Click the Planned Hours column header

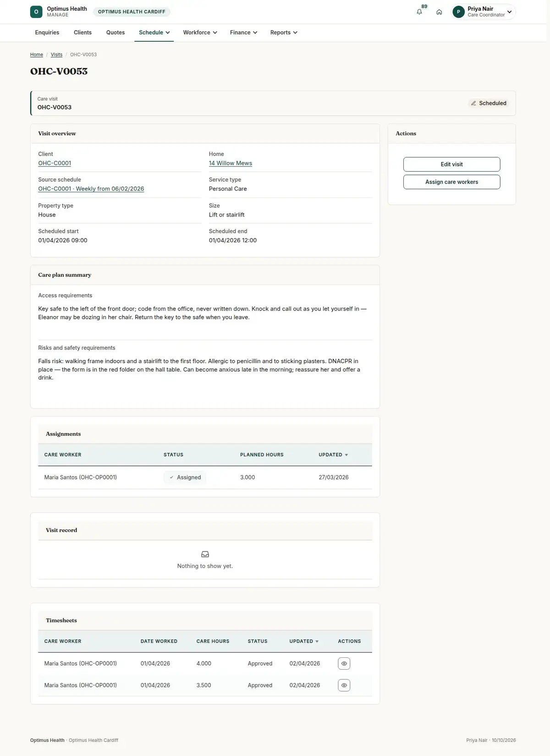pos(262,455)
